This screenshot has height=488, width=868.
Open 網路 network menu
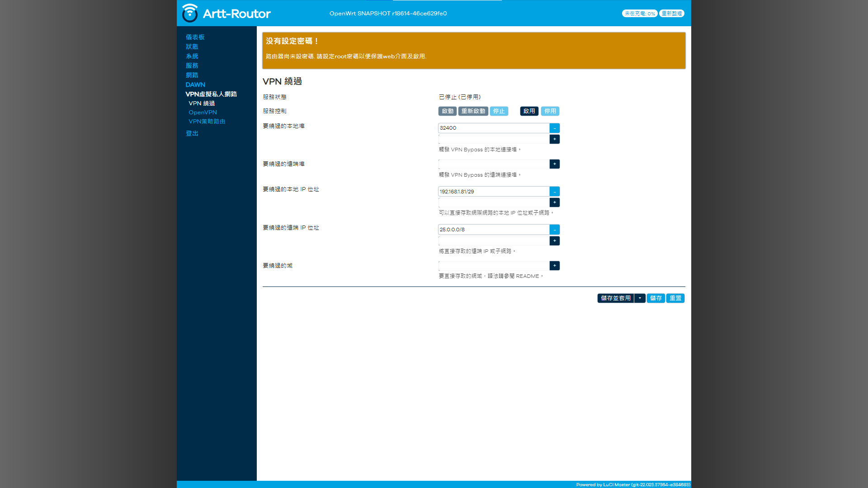click(192, 75)
